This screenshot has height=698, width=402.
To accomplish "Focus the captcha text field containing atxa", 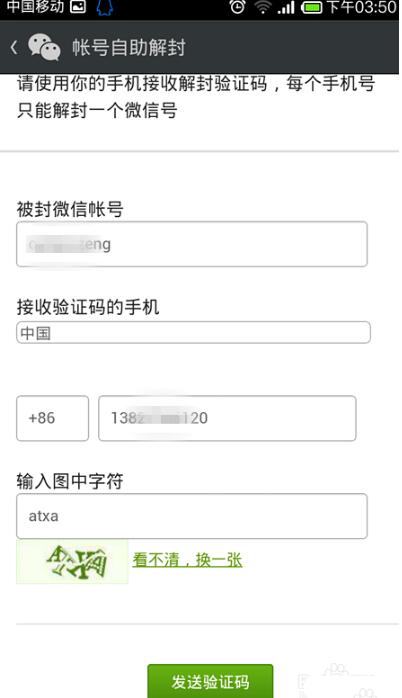I will coord(192,516).
